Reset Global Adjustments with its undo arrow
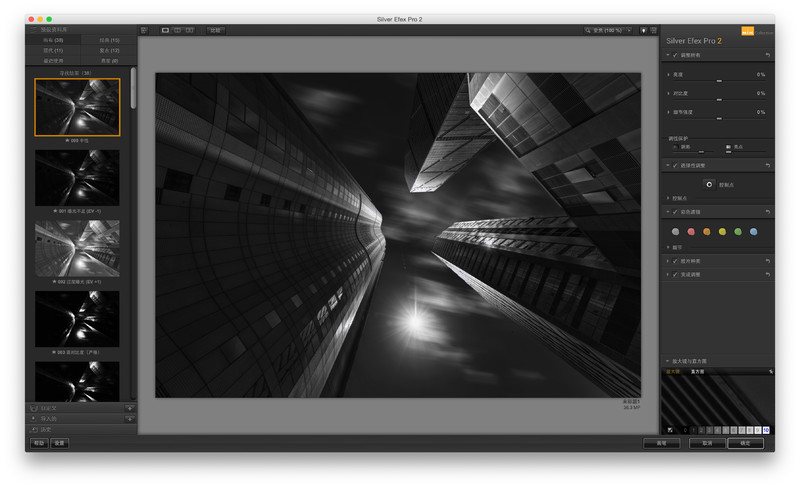 [767, 55]
